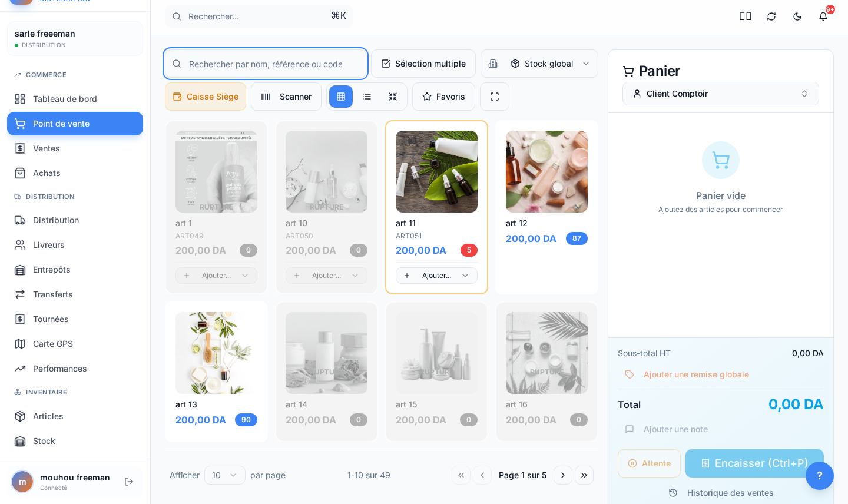This screenshot has height=504, width=848.
Task: Toggle dark mode moon icon
Action: [x=797, y=16]
